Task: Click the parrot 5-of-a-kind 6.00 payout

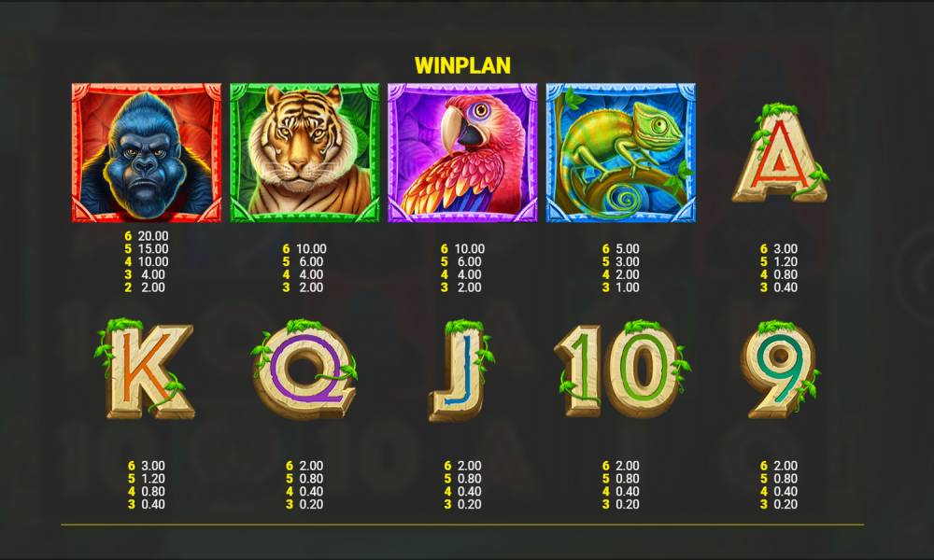Action: [462, 262]
